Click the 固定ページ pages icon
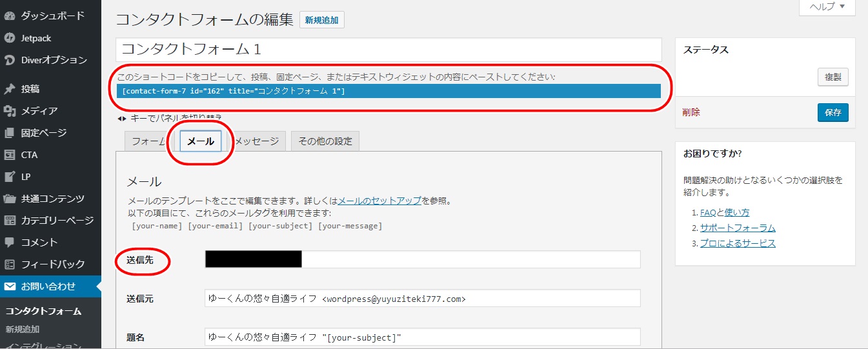 point(10,133)
